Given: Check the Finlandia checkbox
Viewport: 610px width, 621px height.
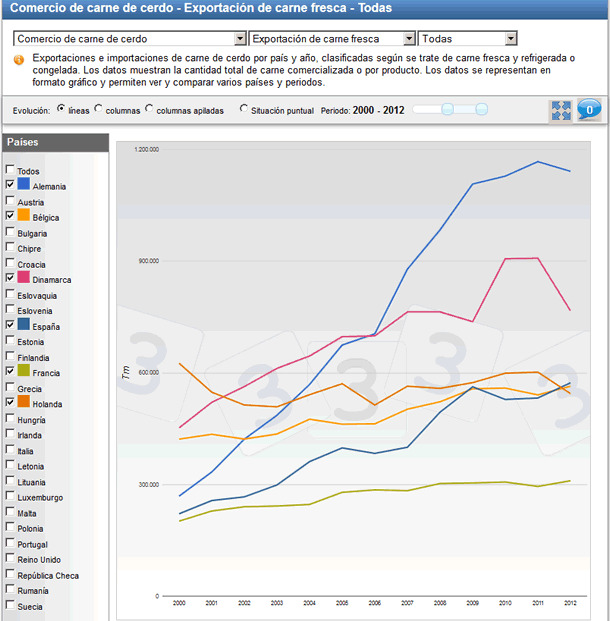Looking at the screenshot, I should (10, 356).
